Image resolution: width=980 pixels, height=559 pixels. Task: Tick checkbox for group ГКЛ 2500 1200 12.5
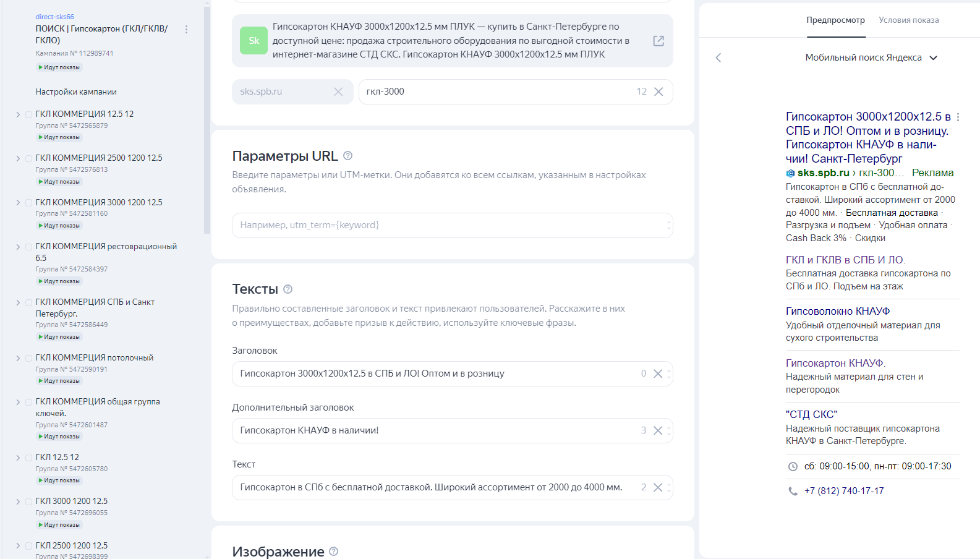point(28,546)
